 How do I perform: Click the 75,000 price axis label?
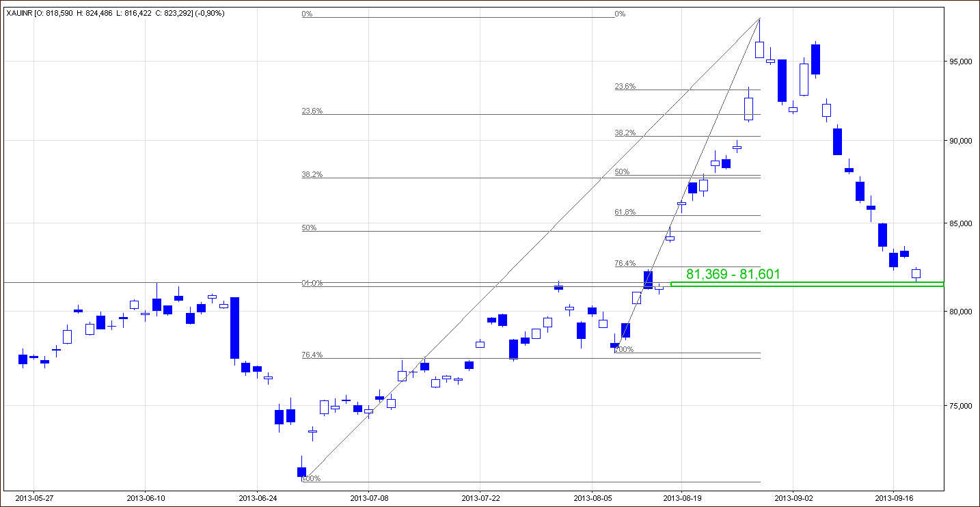coord(959,406)
